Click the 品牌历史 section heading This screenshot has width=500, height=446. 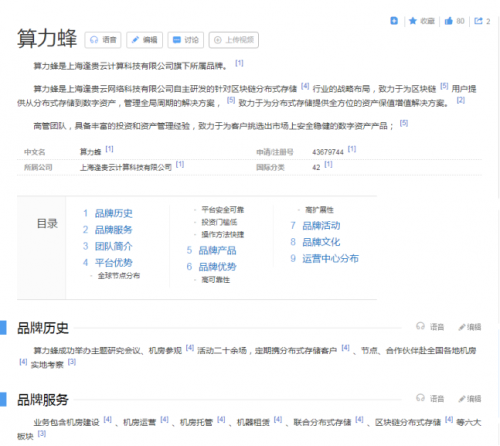[x=43, y=328]
